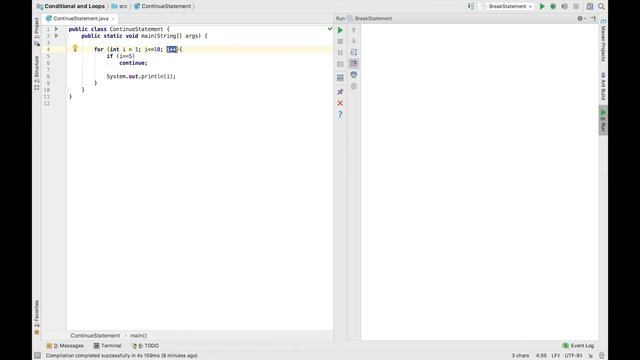640x360 pixels.
Task: Open the Project Structure icon in top toolbar
Action: click(590, 7)
